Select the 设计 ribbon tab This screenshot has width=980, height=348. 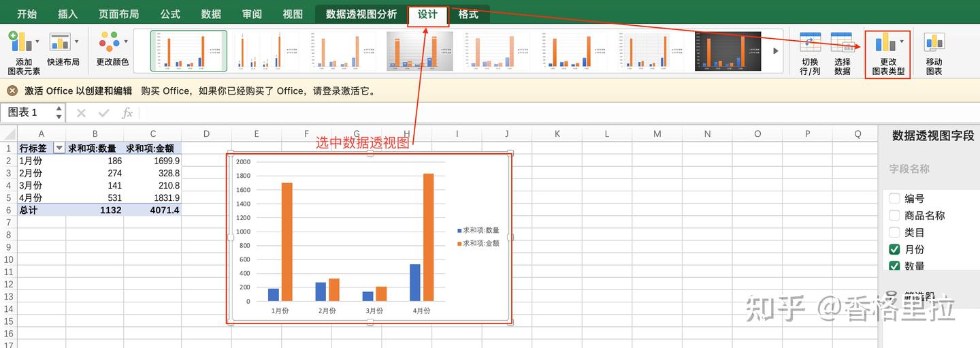point(428,14)
